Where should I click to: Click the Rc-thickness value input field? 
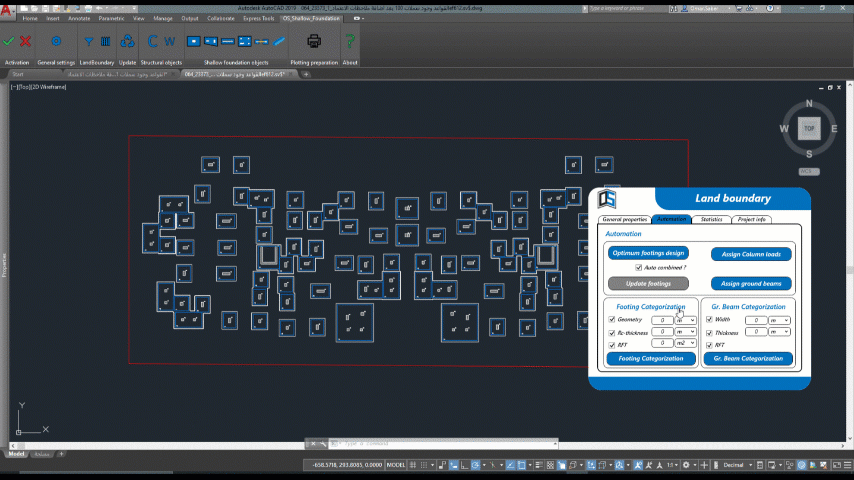(x=661, y=332)
